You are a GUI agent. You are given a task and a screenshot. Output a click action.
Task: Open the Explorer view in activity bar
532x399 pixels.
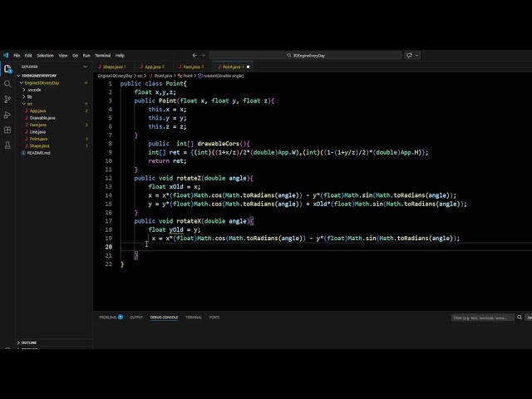[x=7, y=69]
